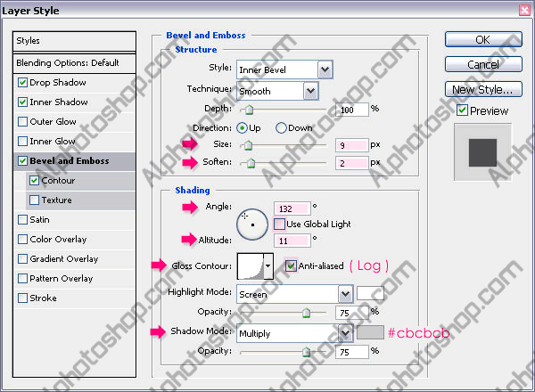Click the angle and altitude light dial

252,225
